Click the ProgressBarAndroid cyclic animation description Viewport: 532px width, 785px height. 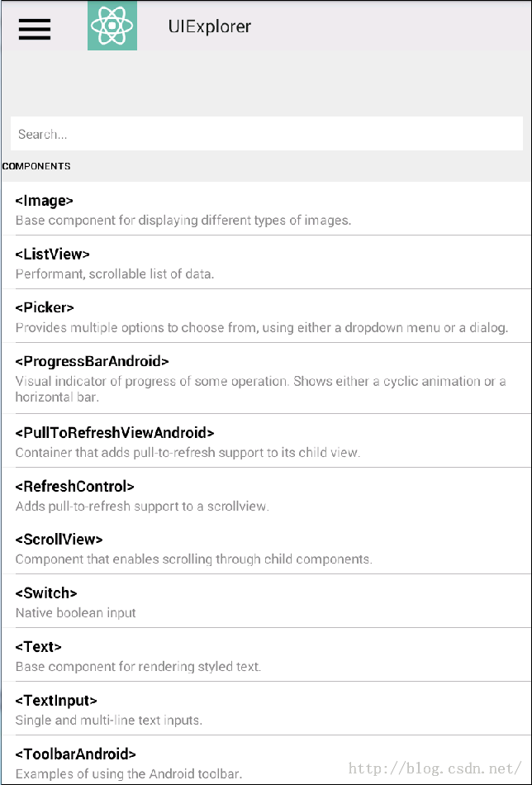(x=260, y=389)
